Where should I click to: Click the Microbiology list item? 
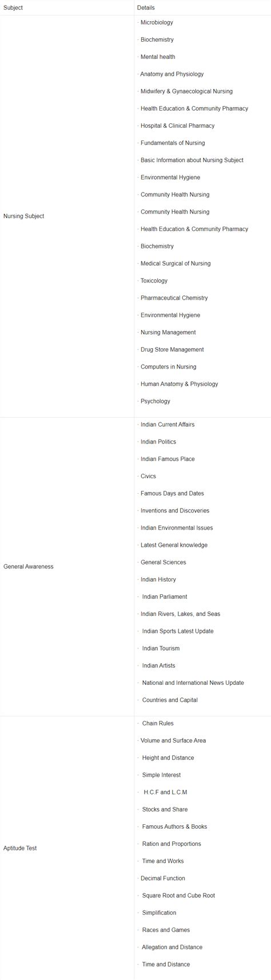157,23
